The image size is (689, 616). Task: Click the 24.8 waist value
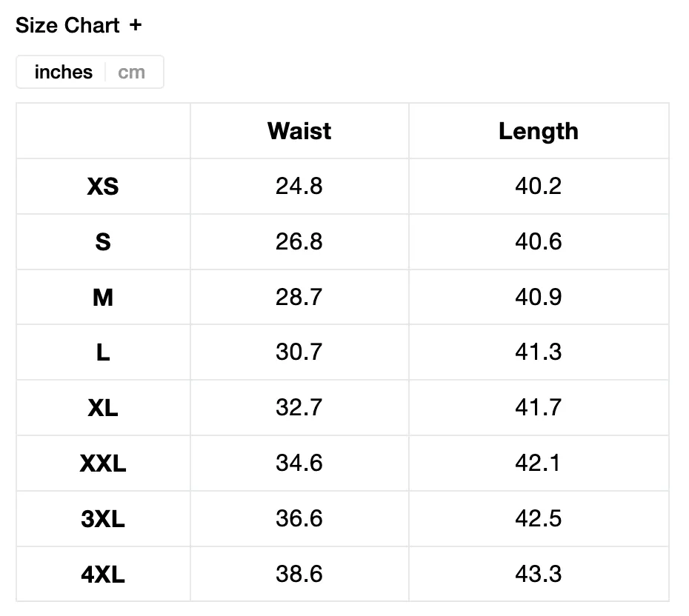click(x=299, y=186)
